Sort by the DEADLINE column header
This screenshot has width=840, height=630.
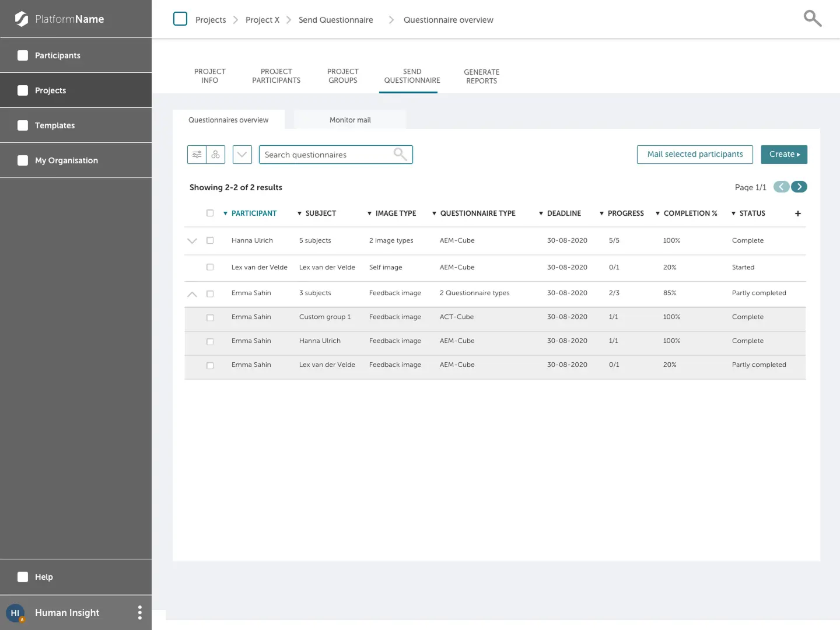pyautogui.click(x=560, y=213)
